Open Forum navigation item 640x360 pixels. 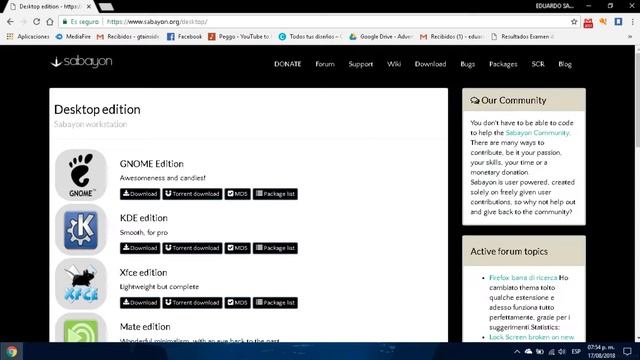(325, 64)
